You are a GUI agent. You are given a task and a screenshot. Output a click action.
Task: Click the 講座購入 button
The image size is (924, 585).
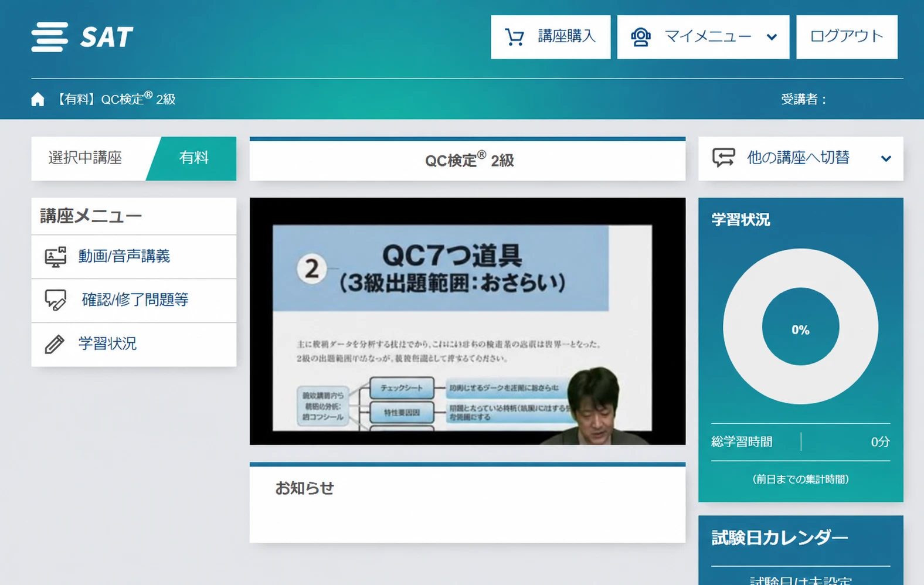pos(551,37)
